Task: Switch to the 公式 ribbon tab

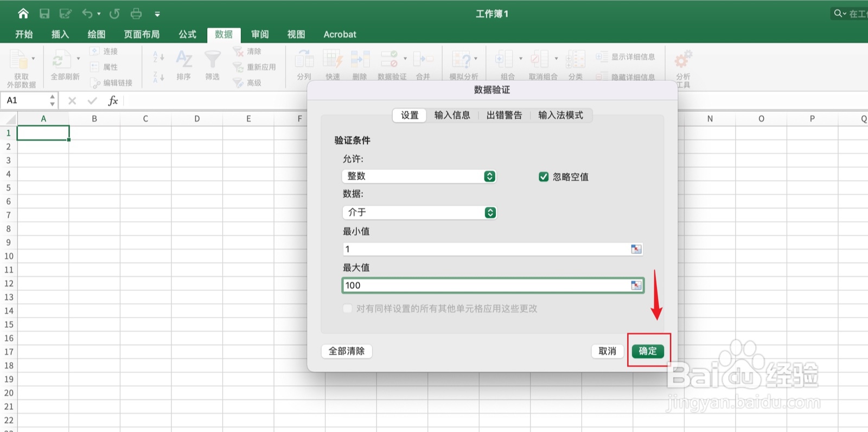Action: [188, 34]
